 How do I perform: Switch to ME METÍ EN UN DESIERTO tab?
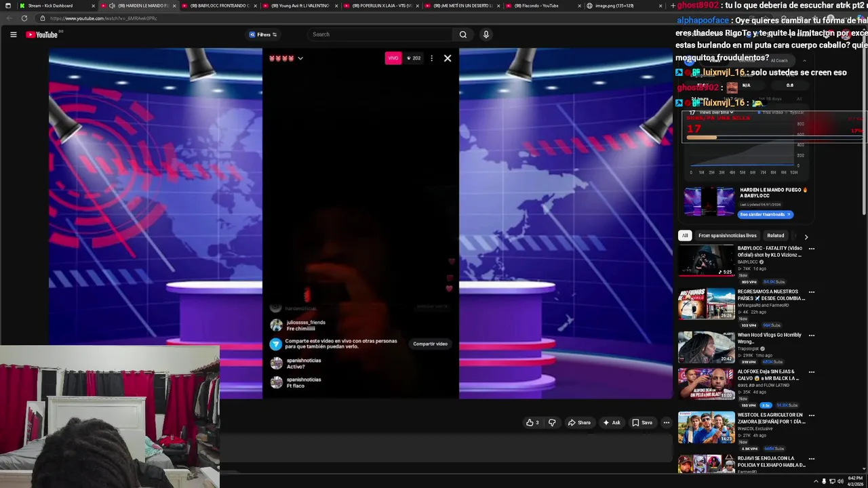[x=462, y=5]
